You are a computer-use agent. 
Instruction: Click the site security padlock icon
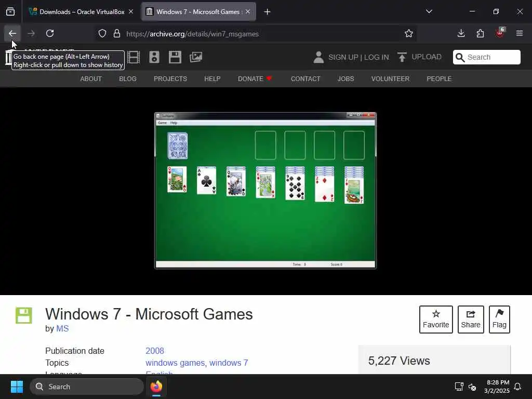click(117, 34)
